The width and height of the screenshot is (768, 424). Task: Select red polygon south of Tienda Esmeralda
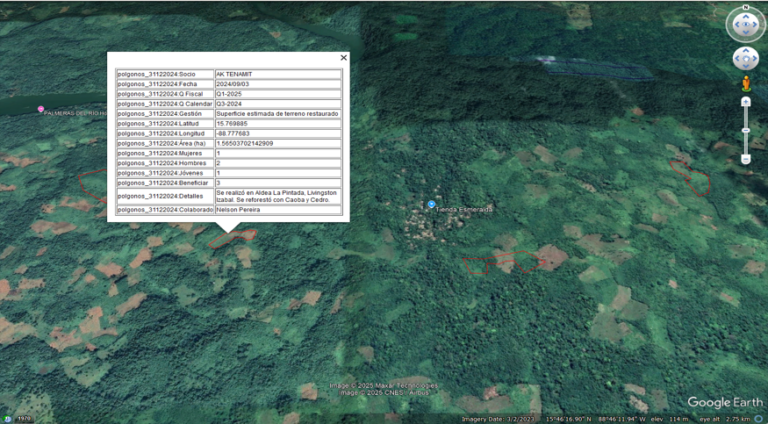click(504, 262)
